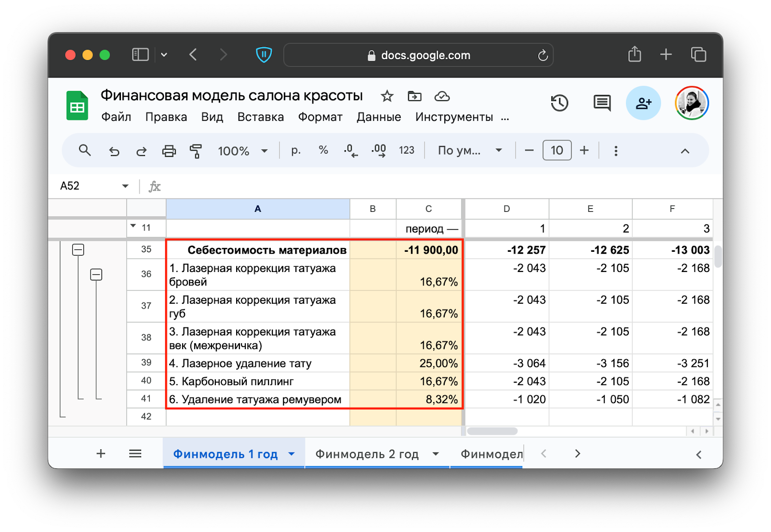Open the Вставка menu

[260, 117]
